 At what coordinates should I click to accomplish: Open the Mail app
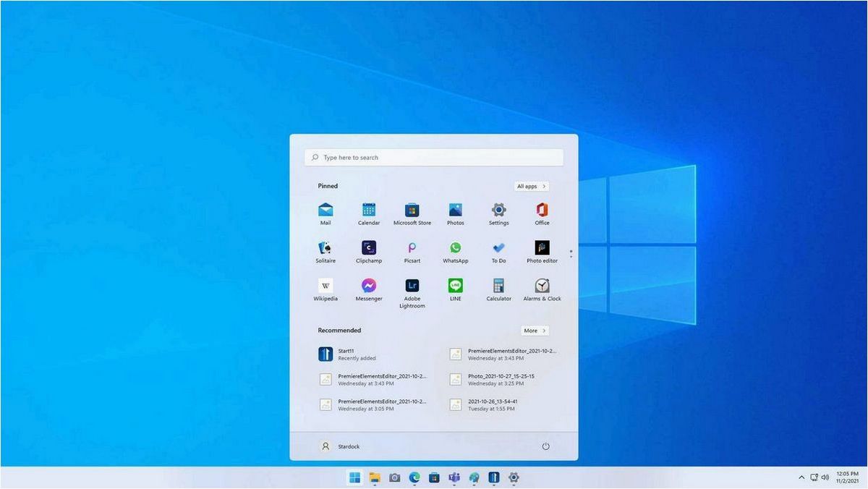325,213
